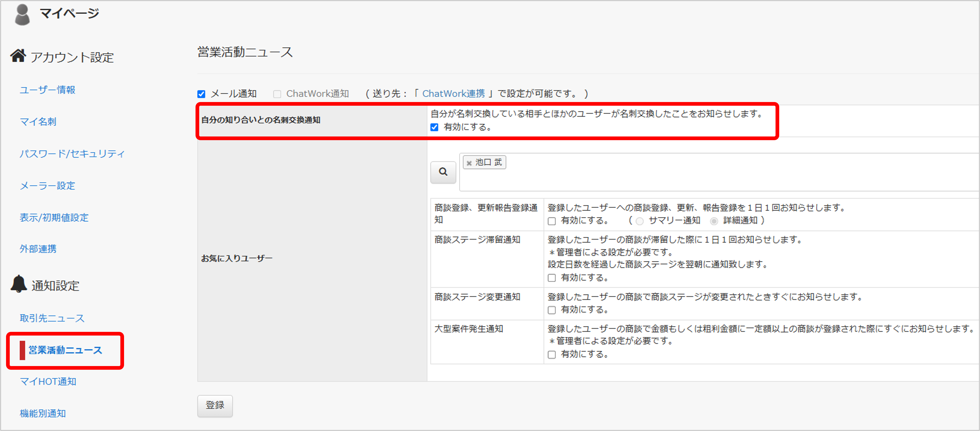The image size is (980, 431).
Task: Select the 詳細通知 radio button
Action: [x=714, y=221]
